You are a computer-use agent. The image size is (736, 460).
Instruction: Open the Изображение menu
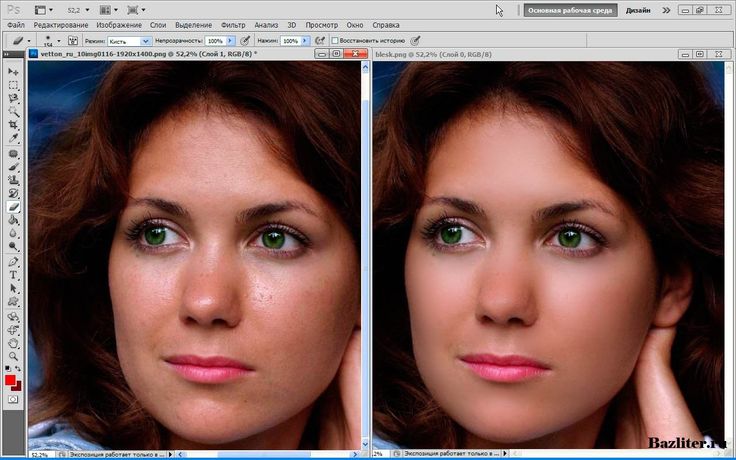click(118, 23)
